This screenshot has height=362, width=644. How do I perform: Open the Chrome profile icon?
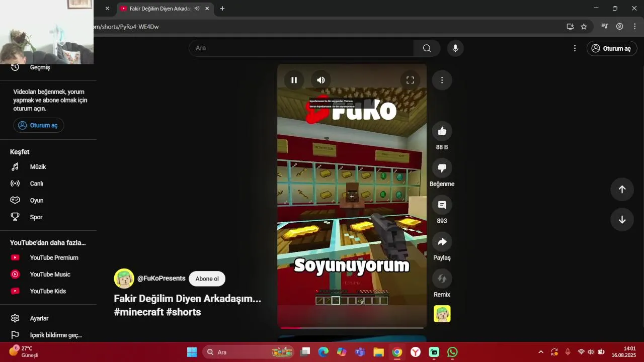coord(620,27)
